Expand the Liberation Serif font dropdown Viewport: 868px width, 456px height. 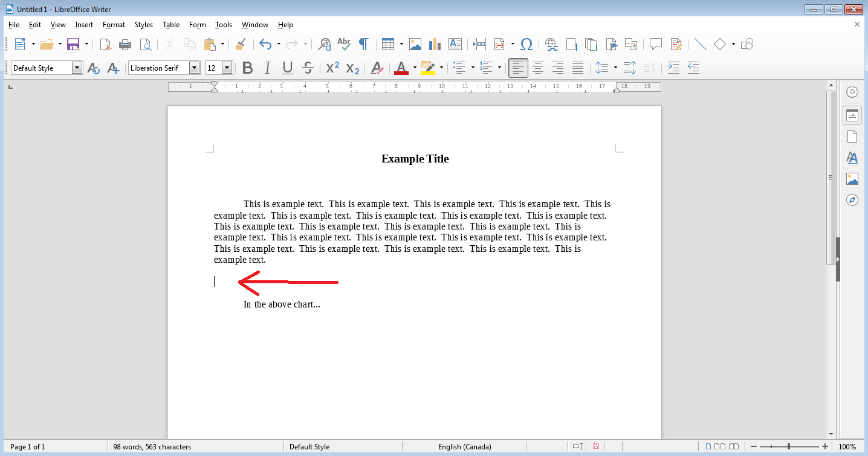[194, 68]
